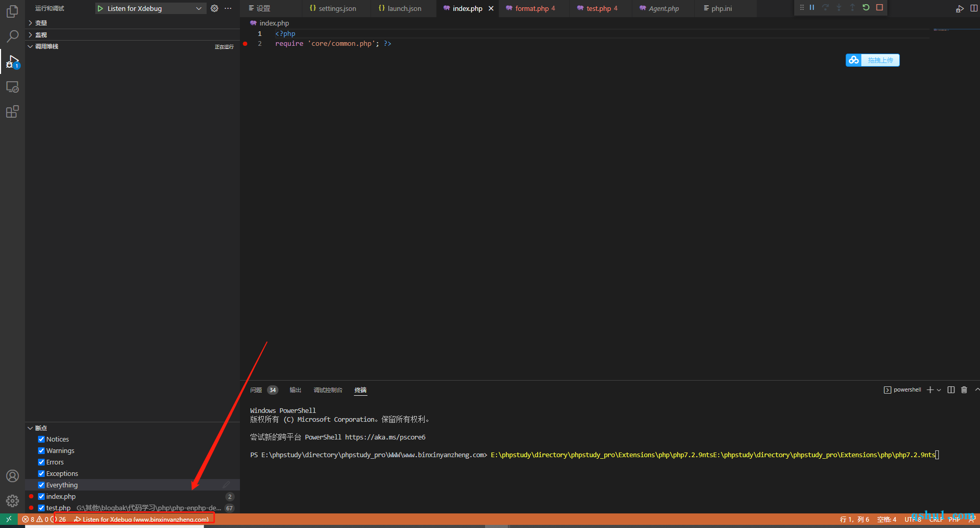Toggle the Errors breakpoint checkbox
Image resolution: width=980 pixels, height=528 pixels.
coord(41,462)
